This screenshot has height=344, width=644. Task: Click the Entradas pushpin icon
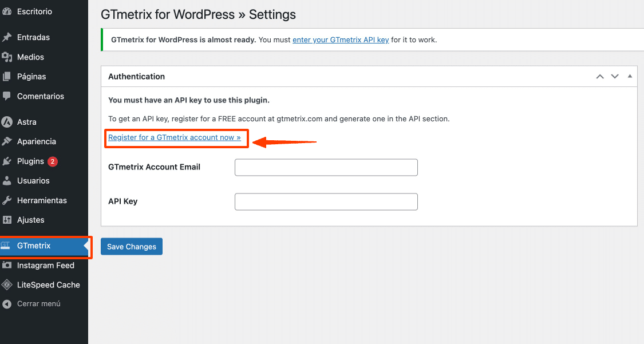[6, 37]
